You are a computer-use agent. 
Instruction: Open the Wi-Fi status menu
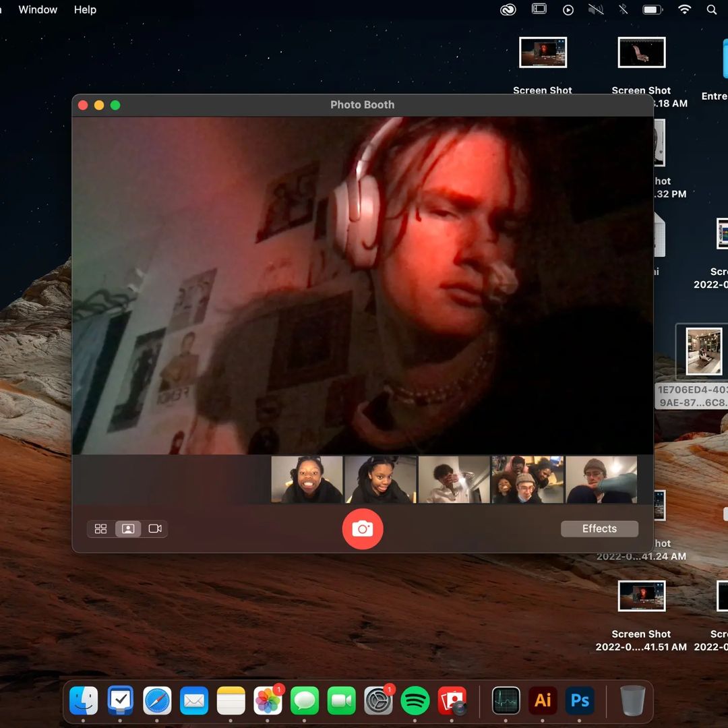tap(684, 10)
